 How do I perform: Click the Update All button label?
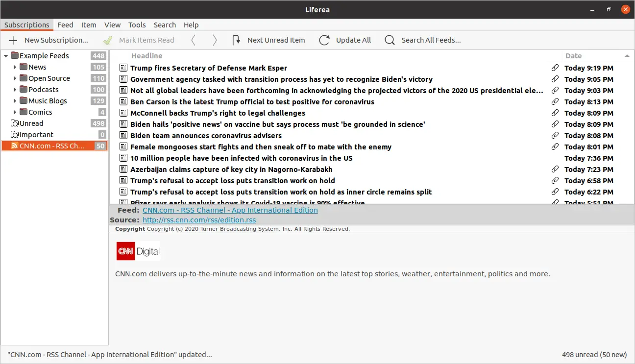(353, 40)
